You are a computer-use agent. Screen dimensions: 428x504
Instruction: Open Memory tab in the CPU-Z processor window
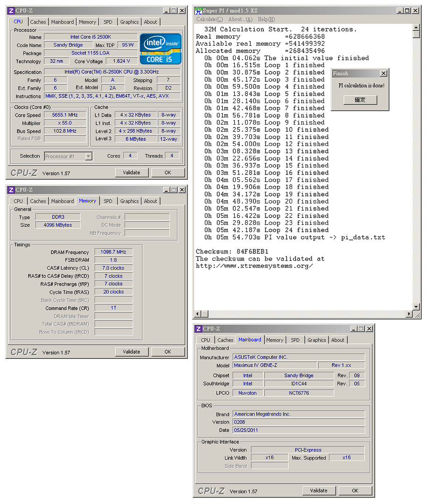click(87, 22)
